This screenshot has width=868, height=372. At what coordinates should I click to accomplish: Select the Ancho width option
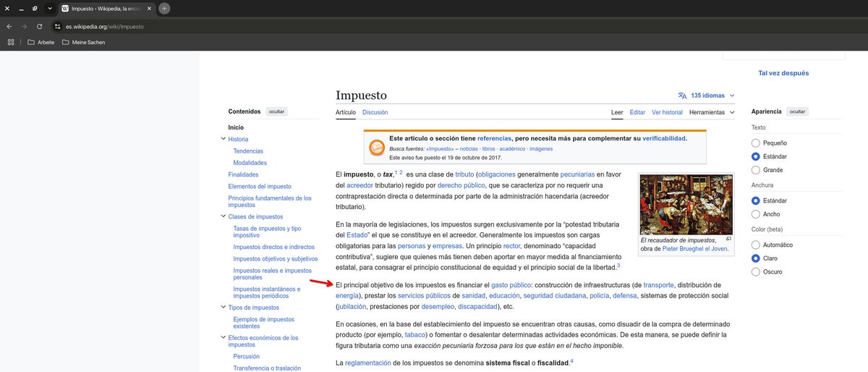756,214
